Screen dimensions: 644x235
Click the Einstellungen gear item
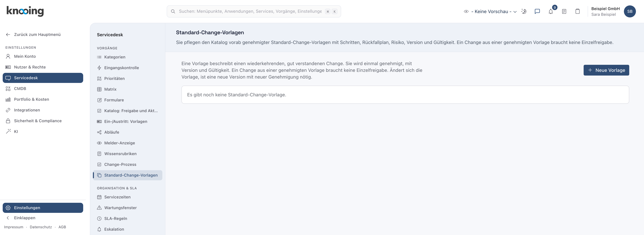43,208
